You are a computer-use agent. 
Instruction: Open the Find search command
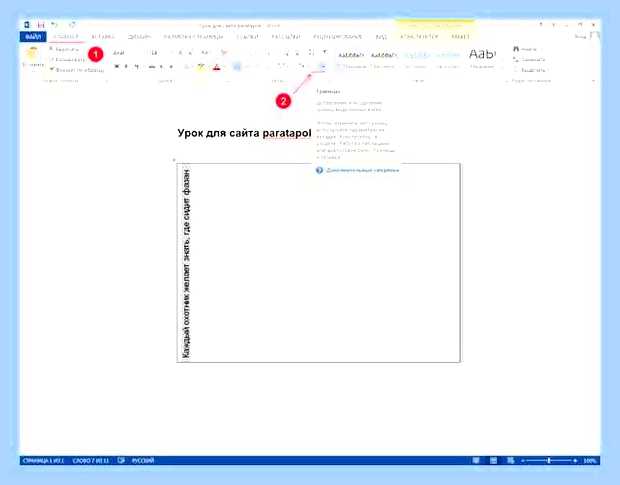click(525, 49)
